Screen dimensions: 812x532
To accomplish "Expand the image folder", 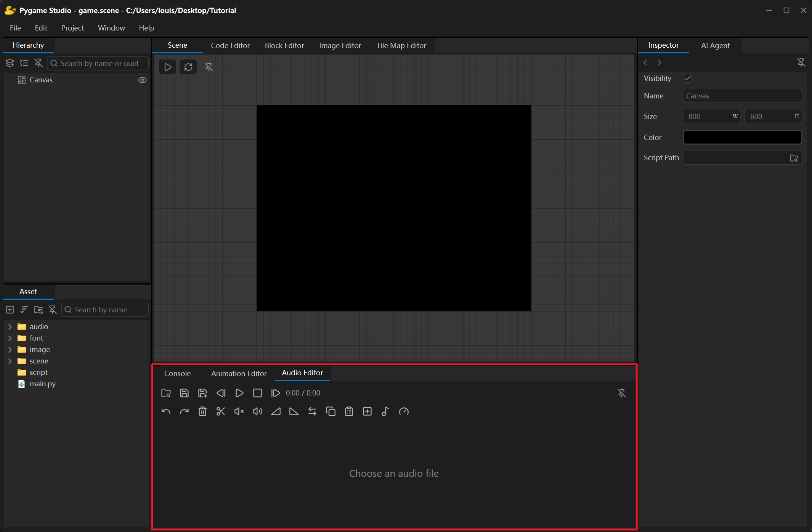I will [x=10, y=350].
